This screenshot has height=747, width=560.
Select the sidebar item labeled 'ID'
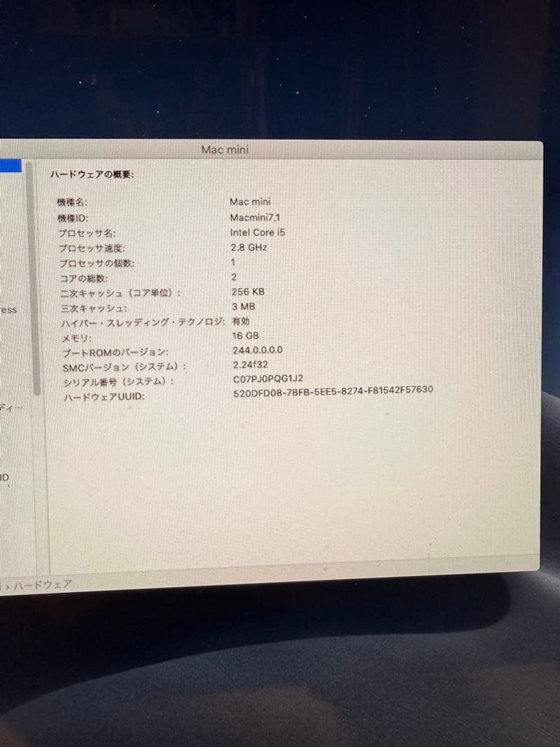click(5, 476)
